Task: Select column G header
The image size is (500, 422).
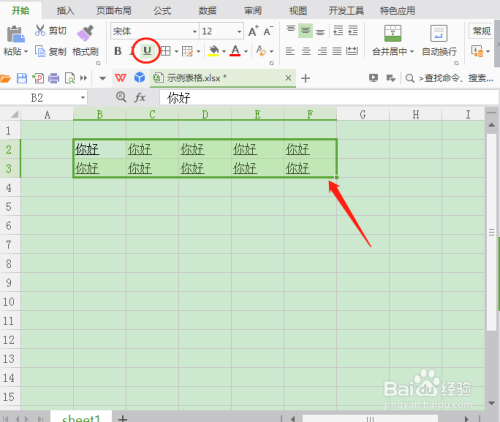Action: tap(363, 115)
